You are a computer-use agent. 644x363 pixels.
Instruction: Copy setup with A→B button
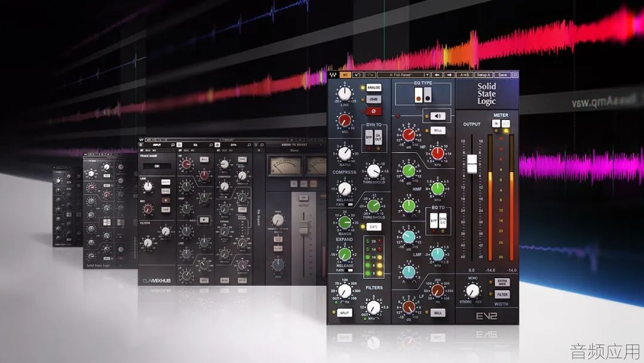(x=465, y=75)
